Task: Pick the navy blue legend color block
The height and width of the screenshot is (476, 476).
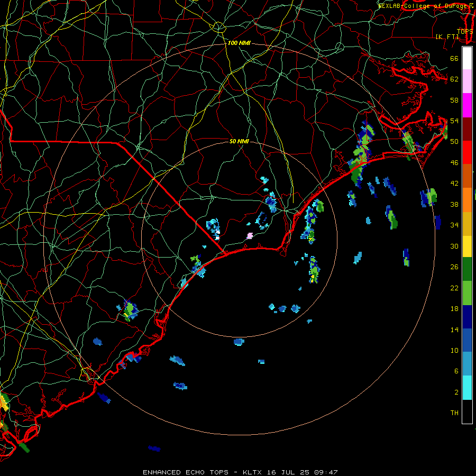Action: [467, 317]
